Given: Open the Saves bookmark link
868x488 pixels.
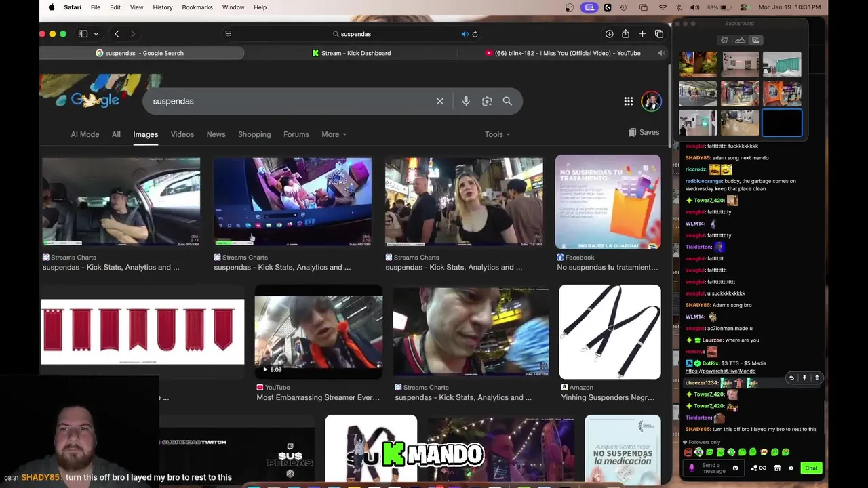Looking at the screenshot, I should (x=644, y=133).
